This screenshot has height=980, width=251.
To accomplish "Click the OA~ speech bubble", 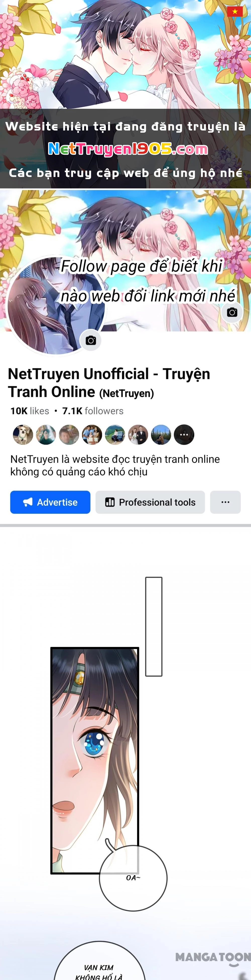I will 133,878.
